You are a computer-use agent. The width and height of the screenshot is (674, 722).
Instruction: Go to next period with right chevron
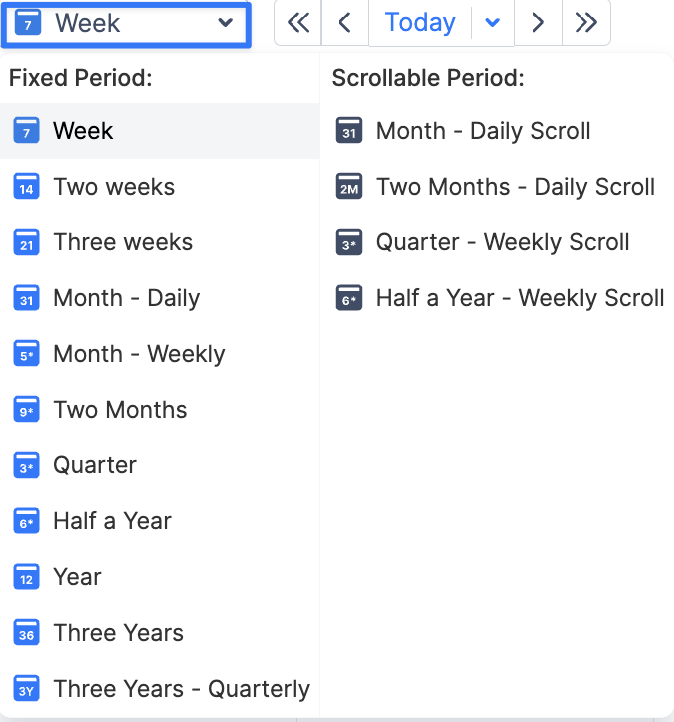[538, 23]
